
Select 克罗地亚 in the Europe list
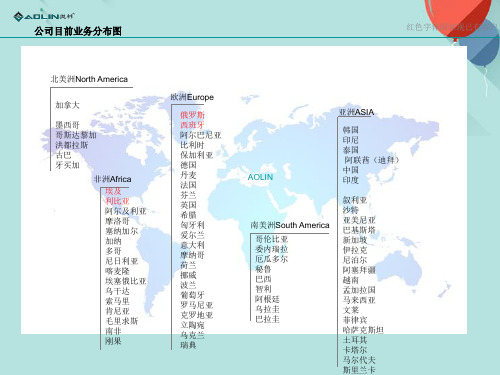(197, 315)
